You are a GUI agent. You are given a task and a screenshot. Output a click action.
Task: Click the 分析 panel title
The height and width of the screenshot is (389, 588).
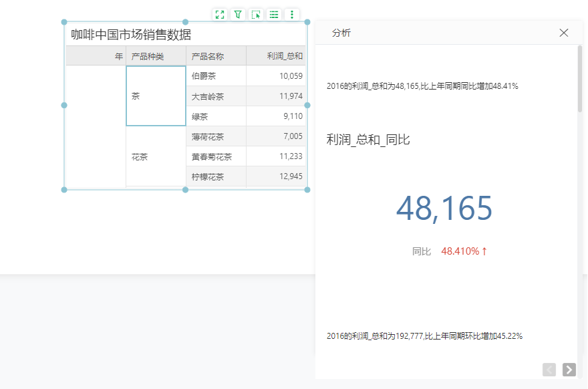coord(341,33)
